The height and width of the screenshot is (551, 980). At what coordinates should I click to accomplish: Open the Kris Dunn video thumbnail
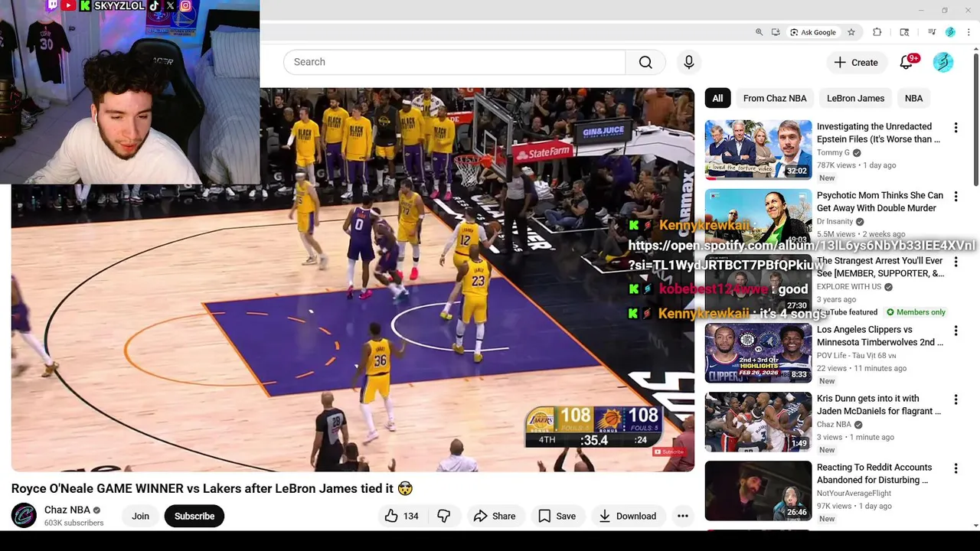tap(758, 421)
